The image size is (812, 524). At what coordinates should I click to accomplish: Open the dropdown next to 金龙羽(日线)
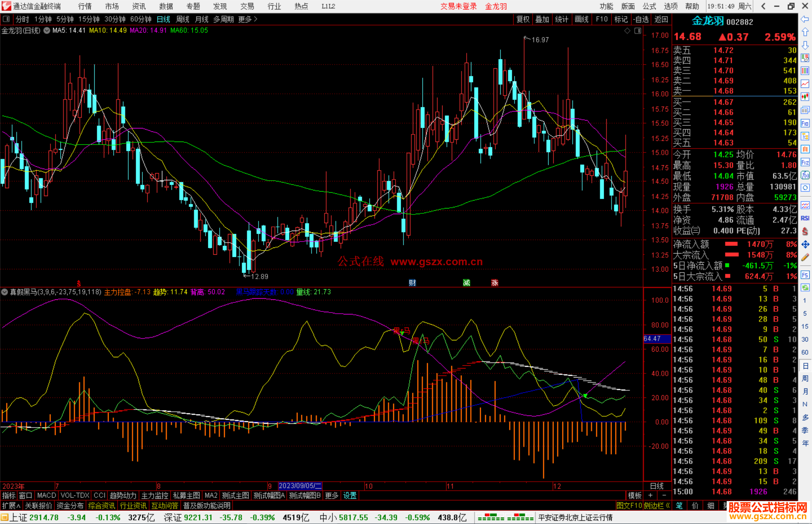pos(47,31)
